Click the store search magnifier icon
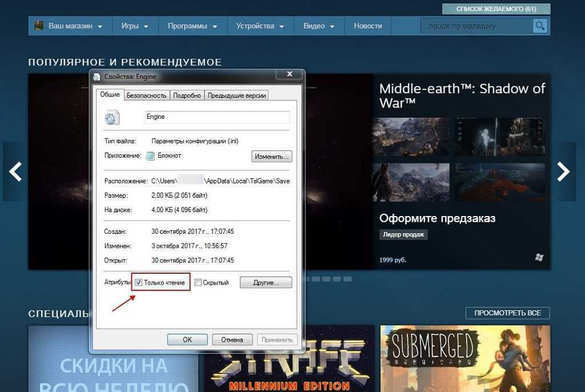585x392 pixels. coord(539,26)
